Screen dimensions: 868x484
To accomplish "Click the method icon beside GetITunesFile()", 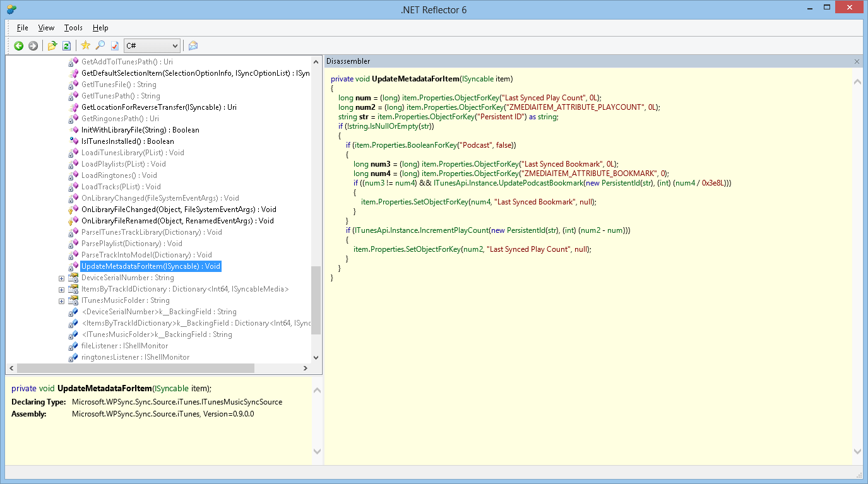I will tap(73, 85).
